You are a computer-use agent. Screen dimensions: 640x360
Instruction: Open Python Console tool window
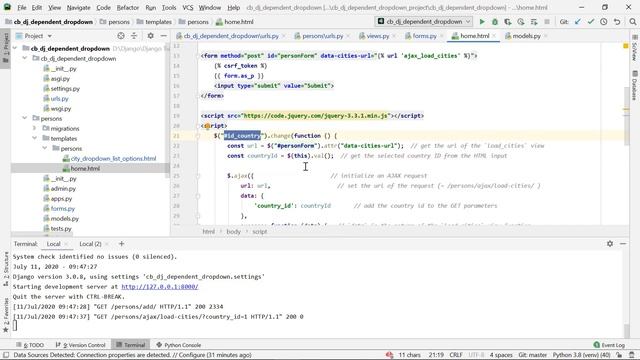179,345
